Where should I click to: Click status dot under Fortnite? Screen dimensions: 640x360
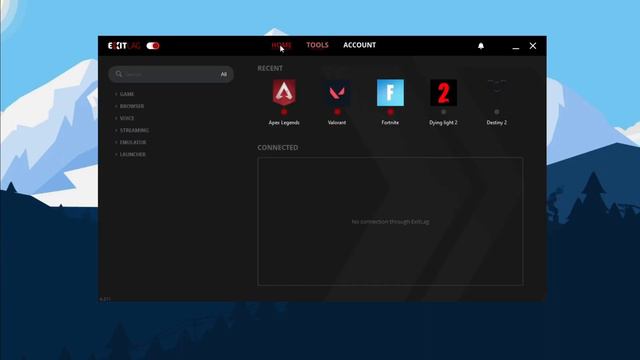[390, 112]
